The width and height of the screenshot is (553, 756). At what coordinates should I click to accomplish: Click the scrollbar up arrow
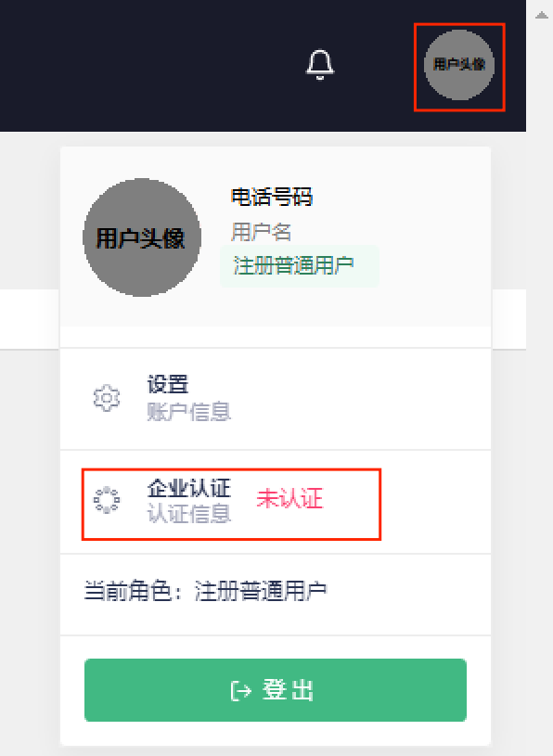542,16
